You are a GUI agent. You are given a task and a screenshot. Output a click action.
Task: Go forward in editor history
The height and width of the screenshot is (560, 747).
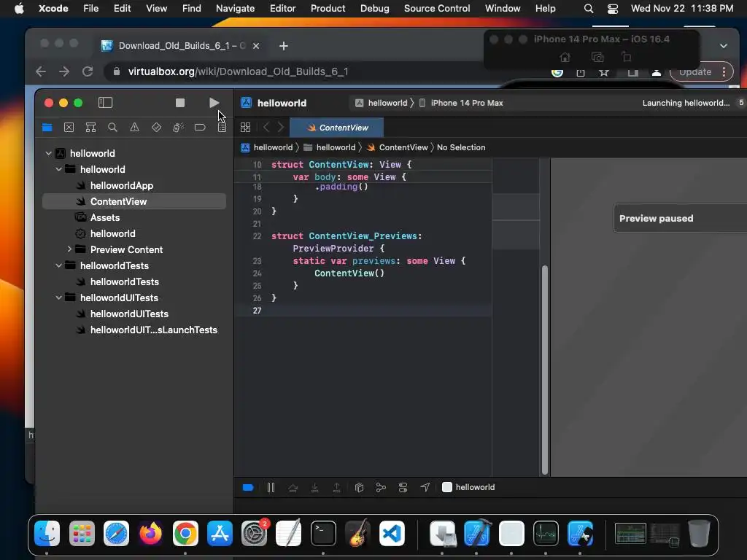(281, 127)
